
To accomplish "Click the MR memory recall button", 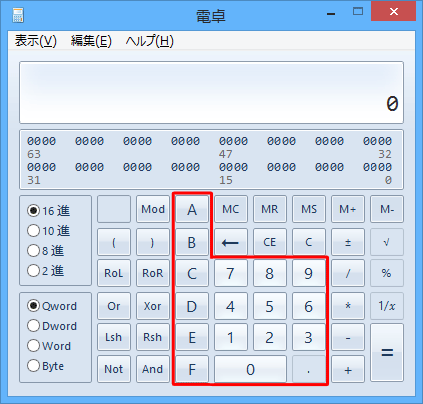I will tap(270, 209).
